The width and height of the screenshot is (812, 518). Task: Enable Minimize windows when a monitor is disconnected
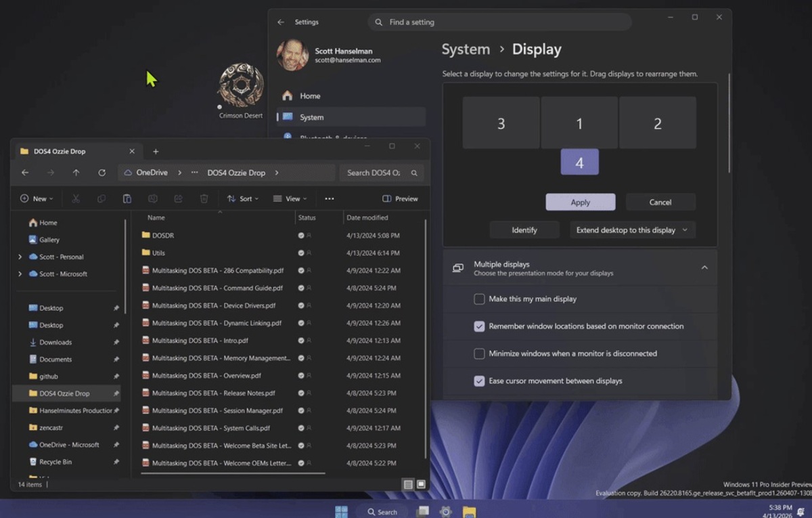pos(480,353)
